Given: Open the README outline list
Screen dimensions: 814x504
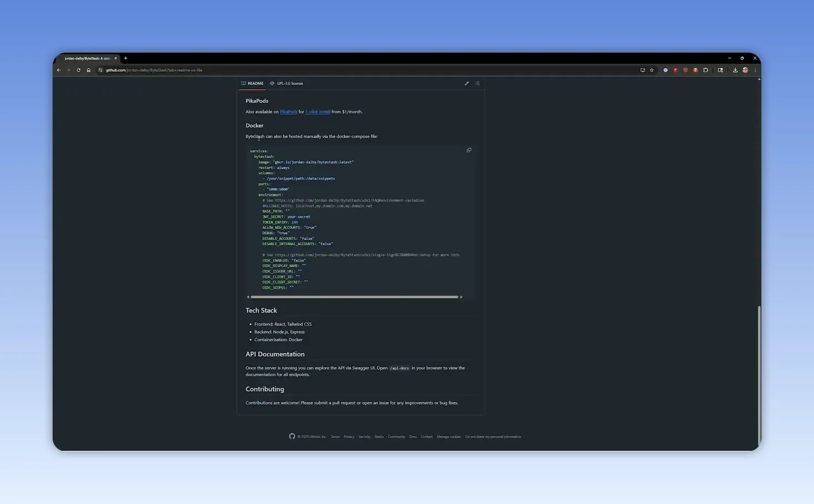Looking at the screenshot, I should point(477,84).
